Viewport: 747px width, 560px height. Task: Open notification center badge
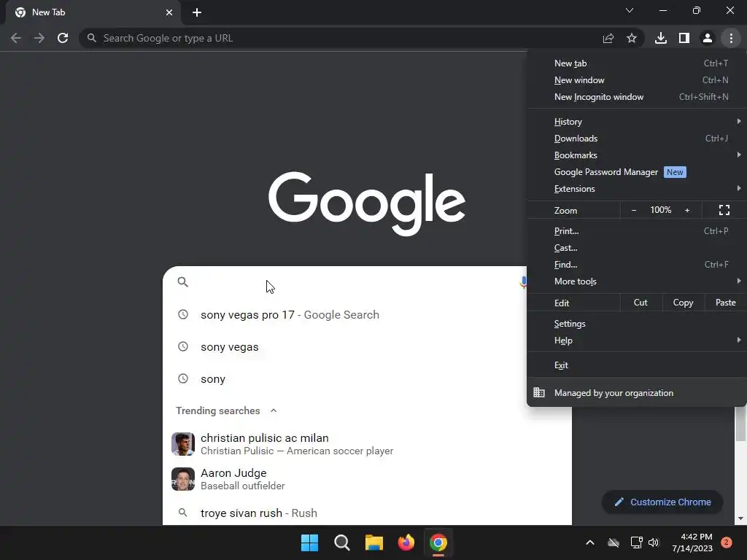(x=727, y=542)
